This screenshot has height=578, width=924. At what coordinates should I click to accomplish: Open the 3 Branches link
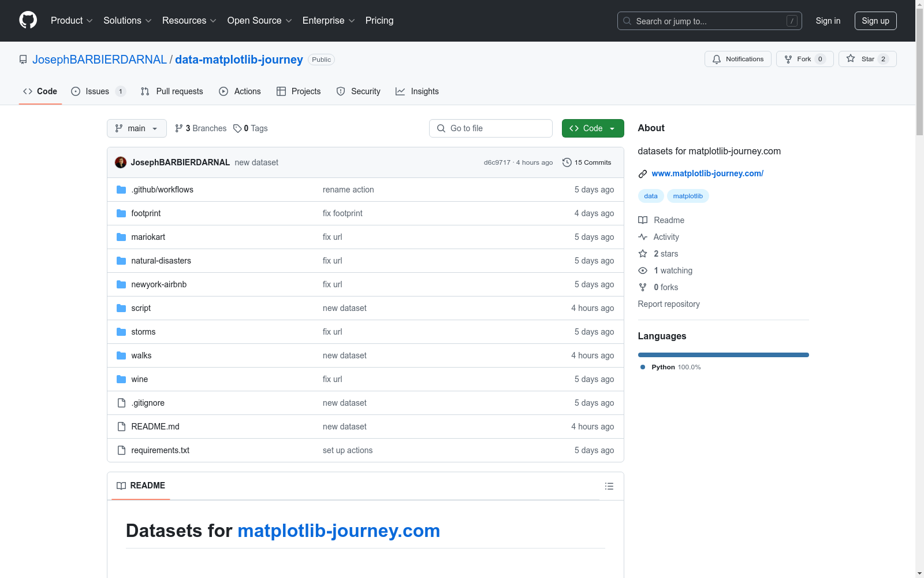(x=201, y=128)
